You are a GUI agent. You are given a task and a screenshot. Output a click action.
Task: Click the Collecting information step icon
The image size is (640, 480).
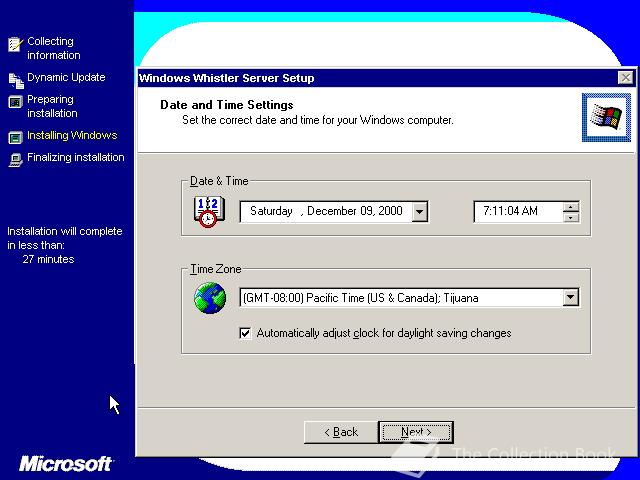pyautogui.click(x=15, y=44)
